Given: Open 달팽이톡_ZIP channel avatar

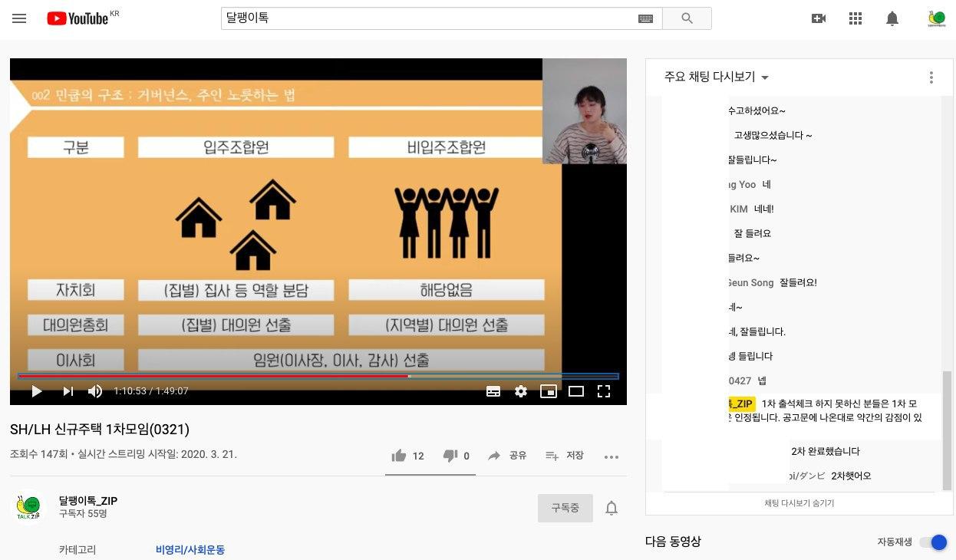Looking at the screenshot, I should point(28,507).
